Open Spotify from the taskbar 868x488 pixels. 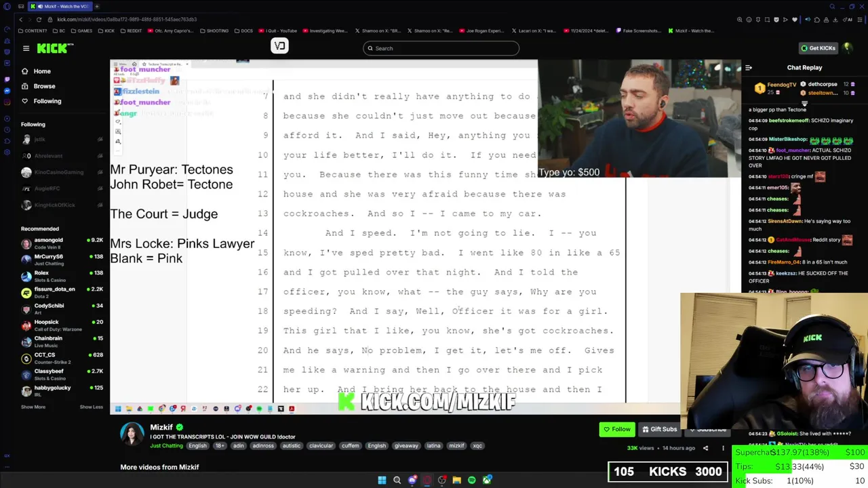[472, 480]
